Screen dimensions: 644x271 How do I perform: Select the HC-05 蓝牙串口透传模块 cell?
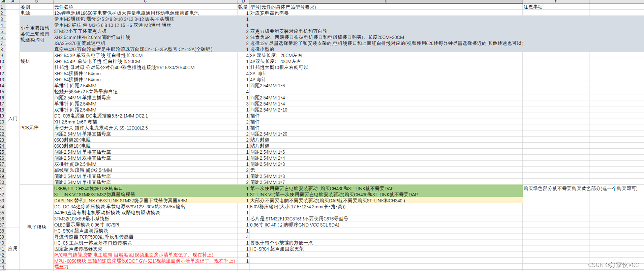(145, 243)
